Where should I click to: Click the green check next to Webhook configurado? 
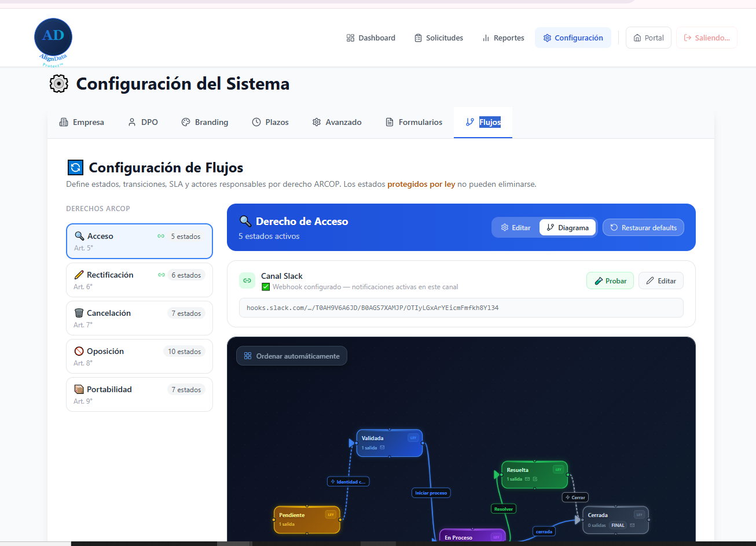(x=266, y=286)
